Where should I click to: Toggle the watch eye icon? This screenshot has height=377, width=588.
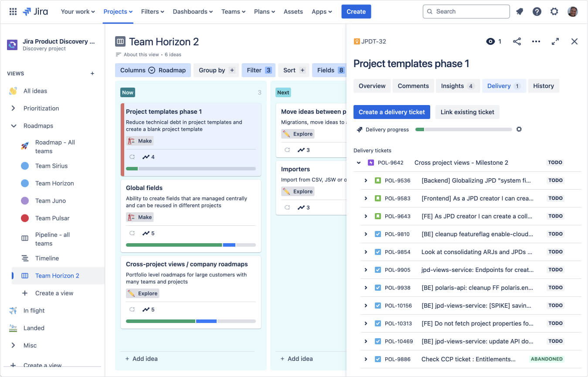coord(491,41)
